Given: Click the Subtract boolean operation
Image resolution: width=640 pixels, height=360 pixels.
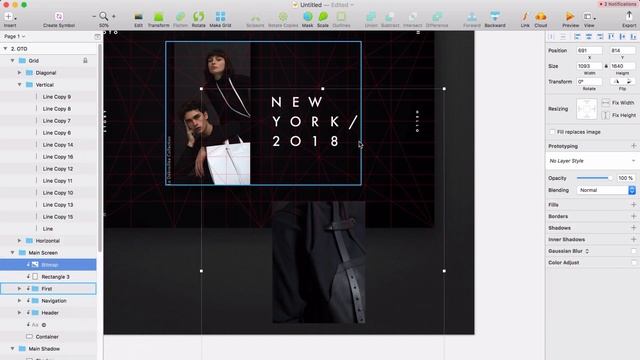Looking at the screenshot, I should coord(390,19).
